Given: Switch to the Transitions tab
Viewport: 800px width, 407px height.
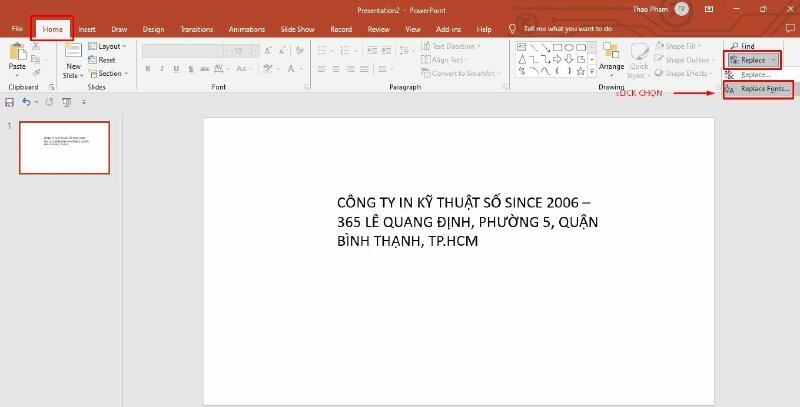Looking at the screenshot, I should pos(196,29).
